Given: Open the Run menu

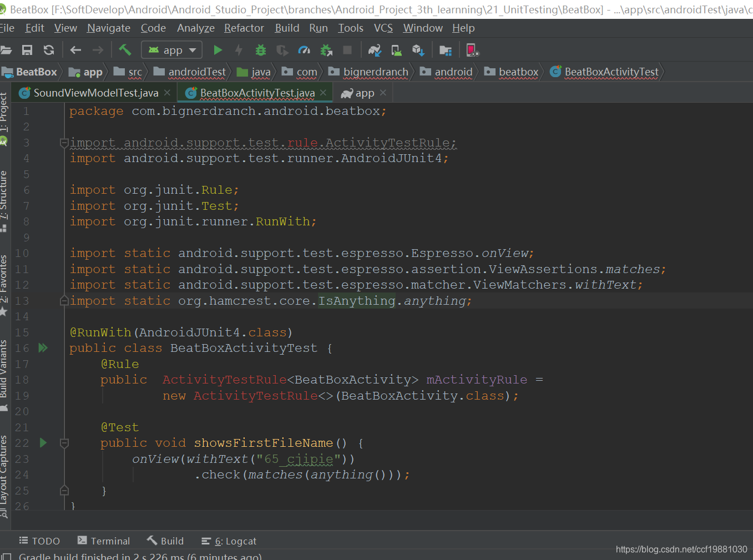Looking at the screenshot, I should [319, 28].
